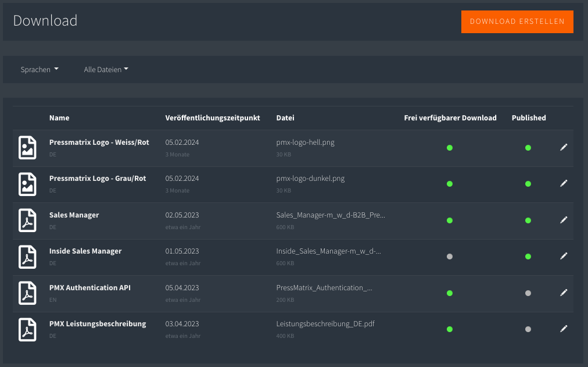
Task: Click the date 05.02.2024 in the Grau/Rot row
Action: click(182, 178)
